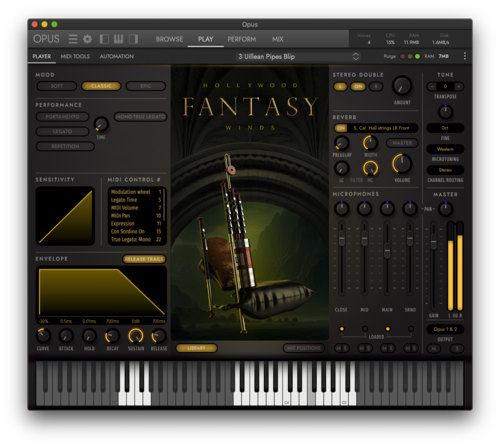Open the settings gear

[x=87, y=39]
